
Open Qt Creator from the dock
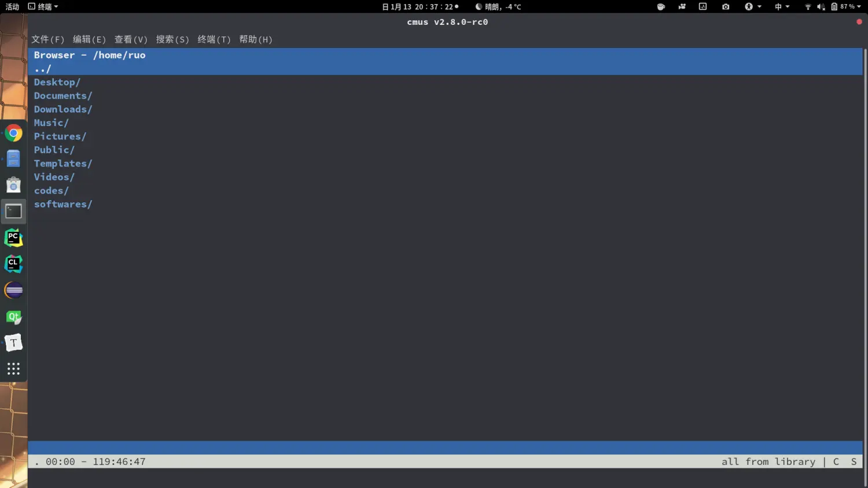pos(13,316)
